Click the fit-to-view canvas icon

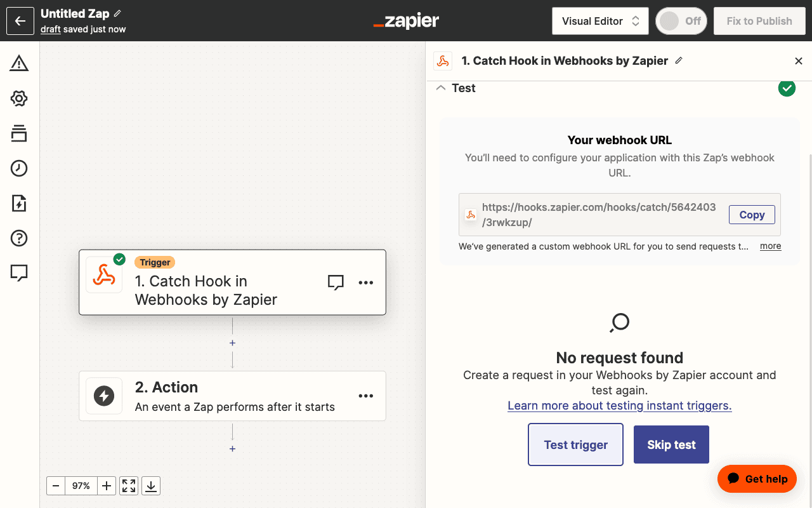[x=129, y=486]
